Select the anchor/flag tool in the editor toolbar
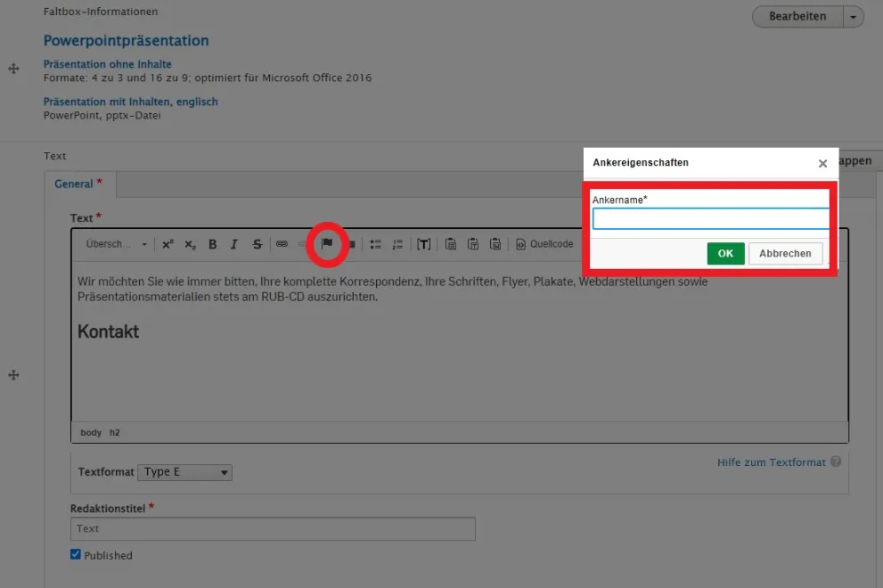 coord(327,244)
